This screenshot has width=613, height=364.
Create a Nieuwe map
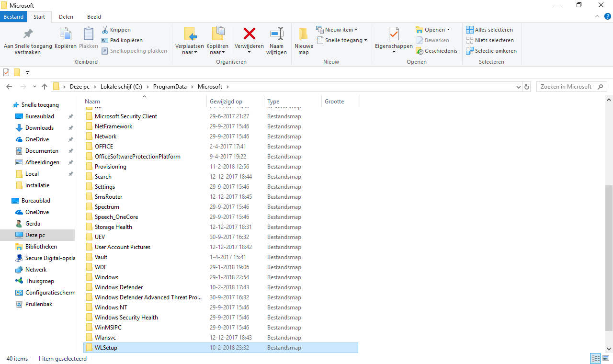coord(304,41)
